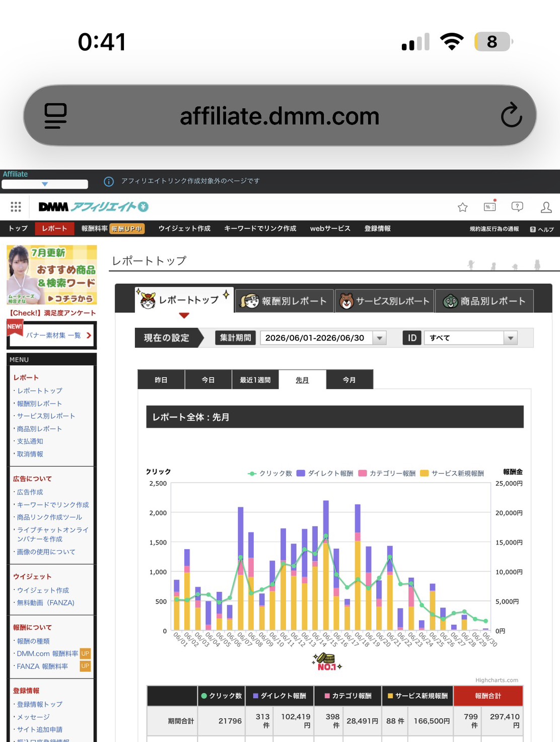The image size is (560, 742).
Task: Tap the Safari reload page icon
Action: coord(511,115)
